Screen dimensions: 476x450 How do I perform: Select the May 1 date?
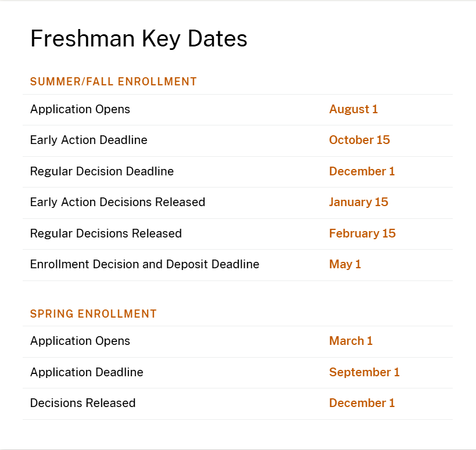[345, 264]
